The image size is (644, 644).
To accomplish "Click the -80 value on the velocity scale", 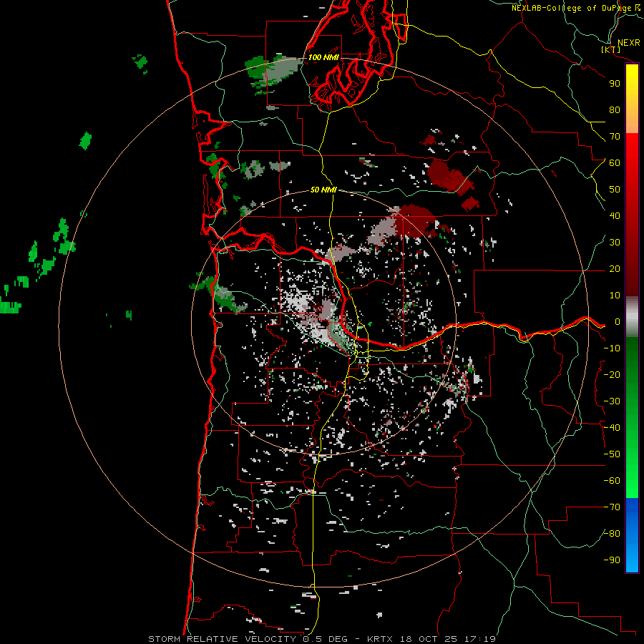I will click(x=612, y=534).
